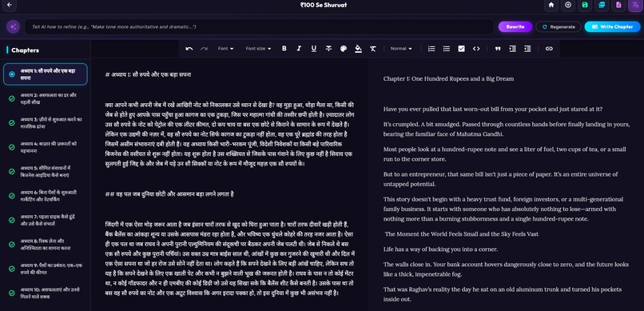Apply underline formatting
The height and width of the screenshot is (311, 644).
[x=314, y=49]
